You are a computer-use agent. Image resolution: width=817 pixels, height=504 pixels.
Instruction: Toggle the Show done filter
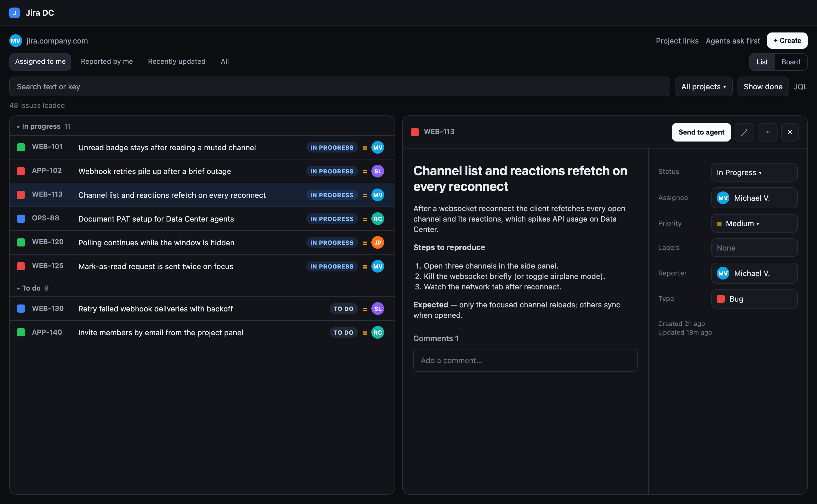763,87
